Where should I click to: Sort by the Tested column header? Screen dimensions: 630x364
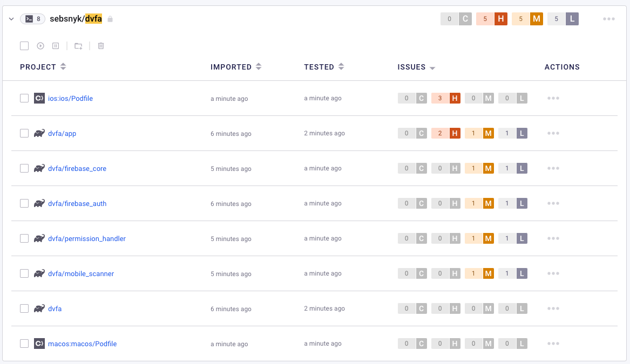pos(324,67)
